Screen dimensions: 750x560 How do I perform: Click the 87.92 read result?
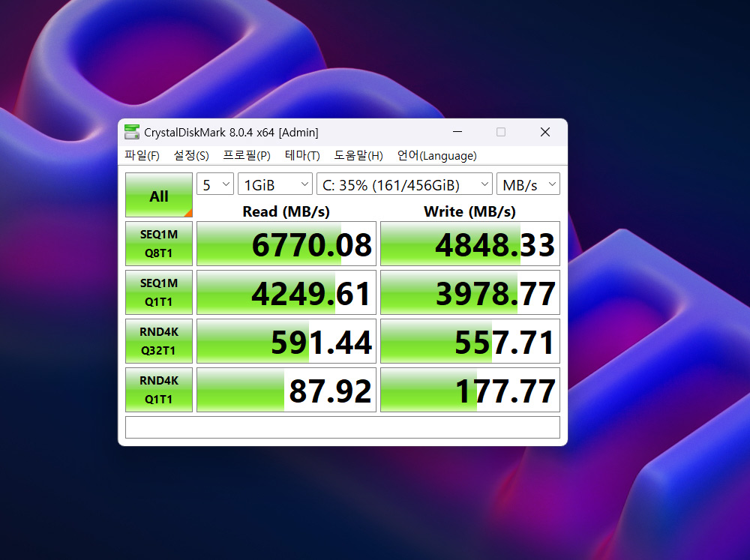pos(286,390)
